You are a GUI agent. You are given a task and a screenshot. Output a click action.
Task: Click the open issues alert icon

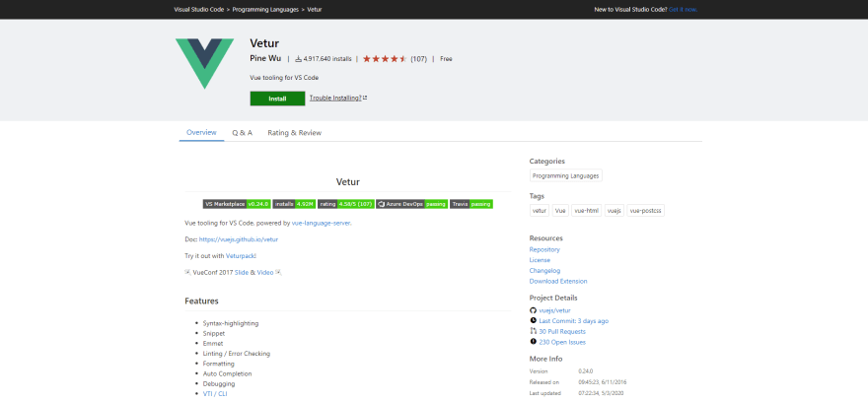(x=533, y=342)
